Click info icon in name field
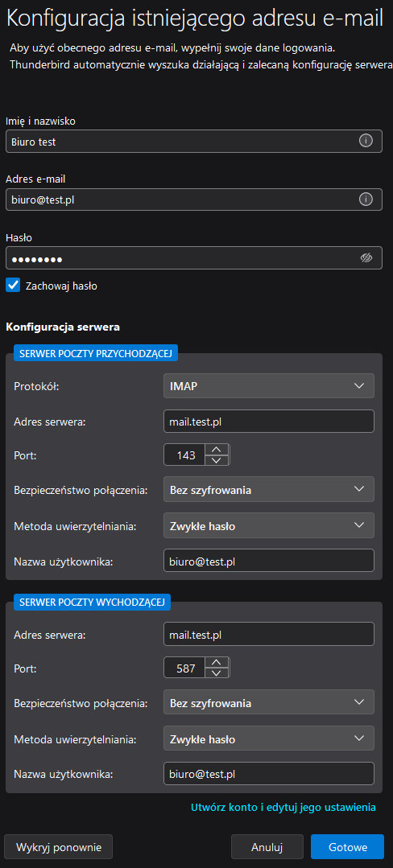The height and width of the screenshot is (868, 393). click(366, 141)
